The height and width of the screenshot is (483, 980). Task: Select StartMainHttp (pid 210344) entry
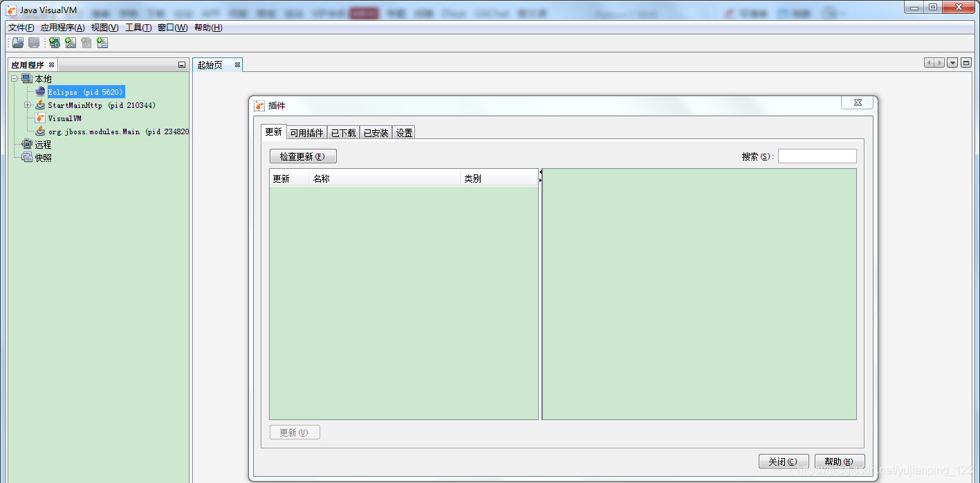click(x=102, y=105)
